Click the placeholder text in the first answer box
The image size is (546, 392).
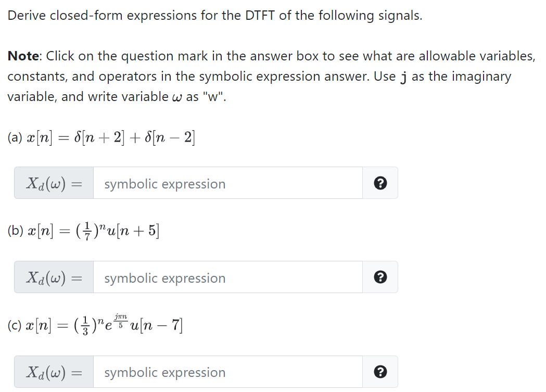click(x=164, y=184)
